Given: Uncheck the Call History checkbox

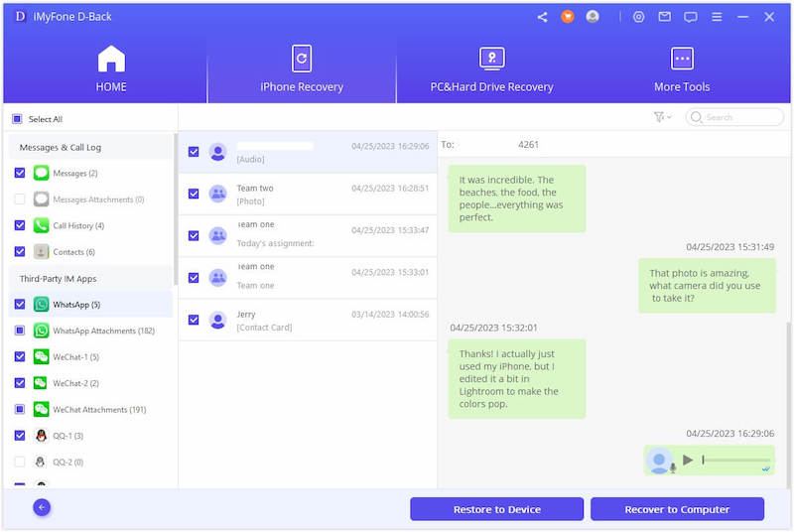Looking at the screenshot, I should [20, 225].
